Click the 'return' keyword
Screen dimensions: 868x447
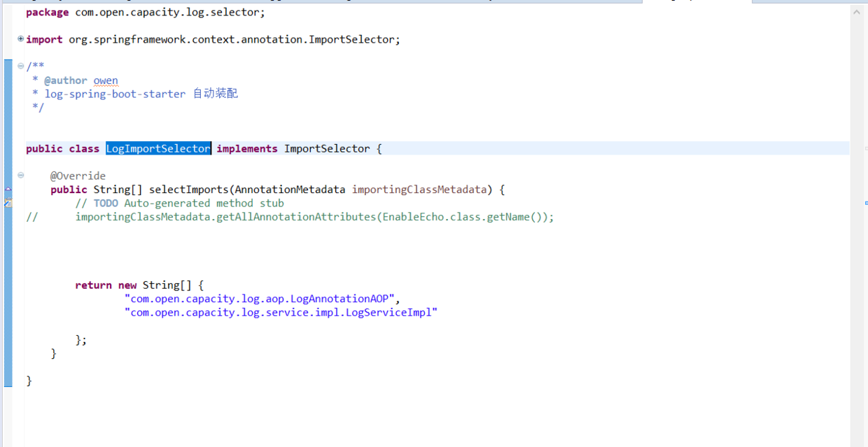pyautogui.click(x=94, y=285)
